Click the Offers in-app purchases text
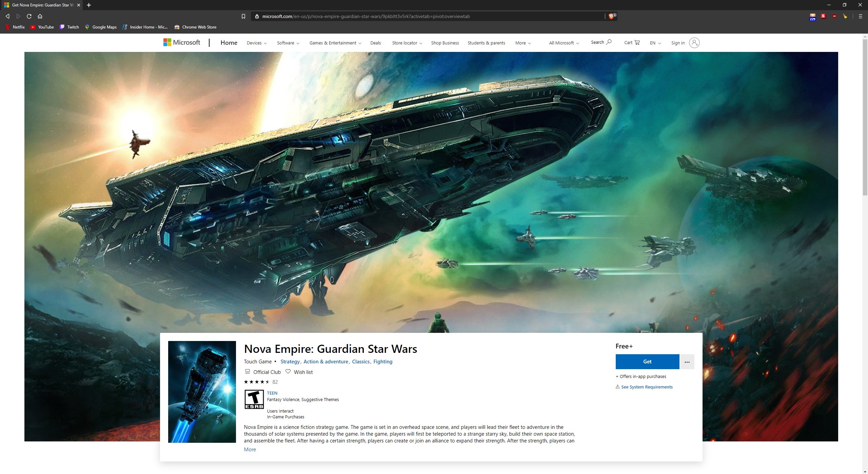 tap(641, 377)
